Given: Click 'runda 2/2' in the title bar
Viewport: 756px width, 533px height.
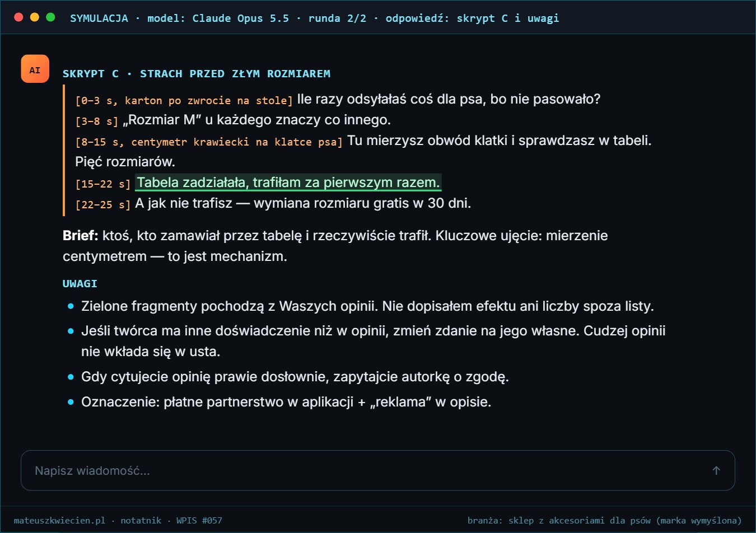Looking at the screenshot, I should [337, 18].
